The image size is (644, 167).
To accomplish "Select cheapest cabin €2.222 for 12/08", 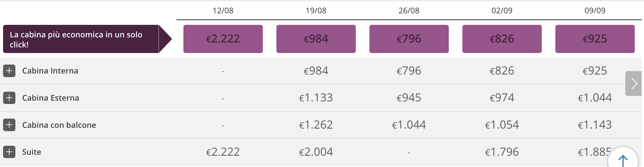I will tap(223, 39).
